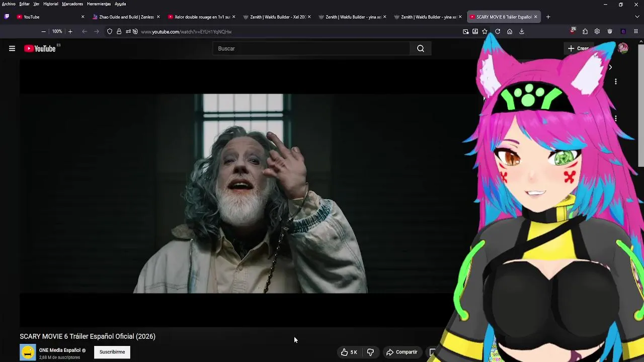
Task: Go forward with browser forward arrow
Action: click(97, 32)
